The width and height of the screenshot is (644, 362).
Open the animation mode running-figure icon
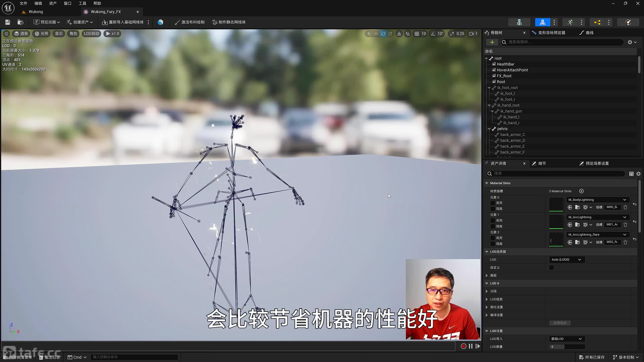point(570,22)
